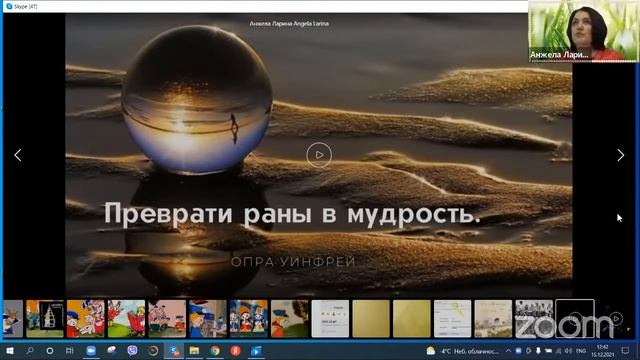Open the taskbar app icon between Zoom and Viber
The image size is (640, 360).
click(111, 351)
